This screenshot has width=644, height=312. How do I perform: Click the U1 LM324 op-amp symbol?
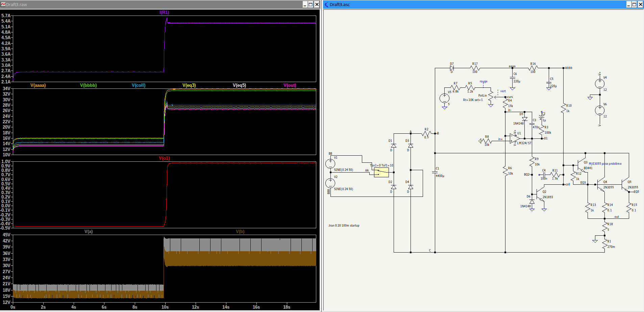pos(515,138)
